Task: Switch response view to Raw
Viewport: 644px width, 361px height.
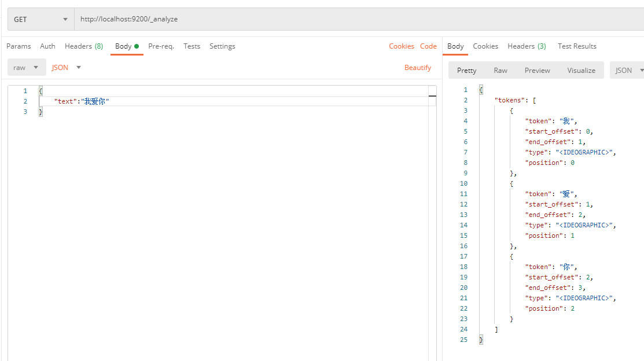Action: pyautogui.click(x=501, y=70)
